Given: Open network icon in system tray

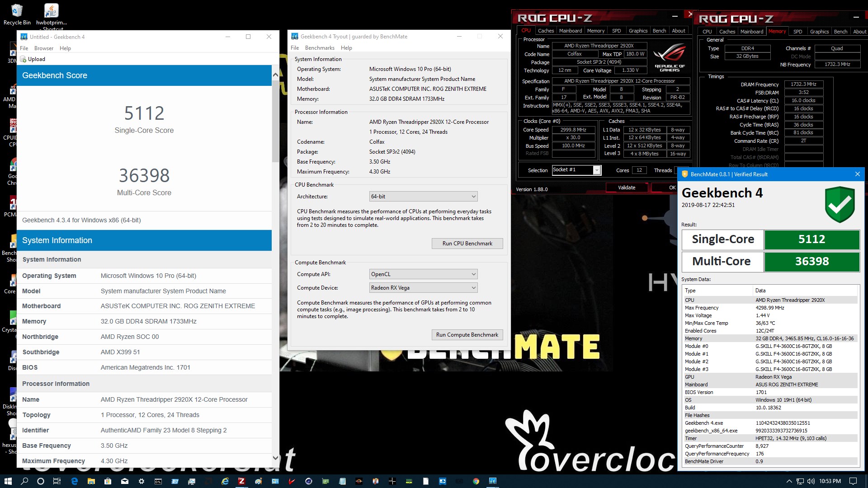Looking at the screenshot, I should tap(800, 481).
